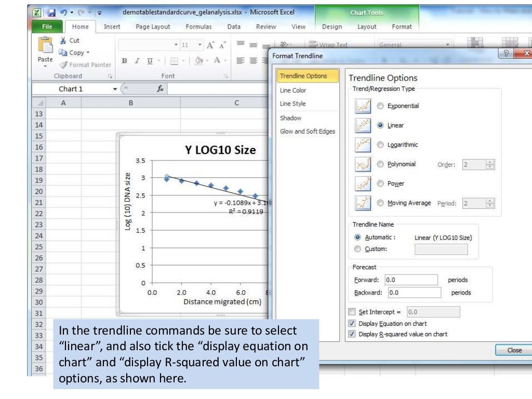532x399 pixels.
Task: Select the Exponential radio button
Action: (380, 106)
